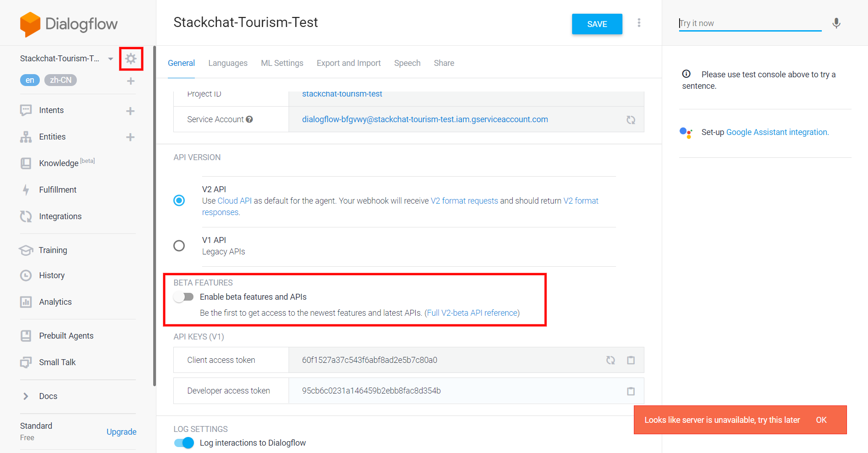Refresh the Service Account
This screenshot has width=868, height=453.
pos(631,120)
